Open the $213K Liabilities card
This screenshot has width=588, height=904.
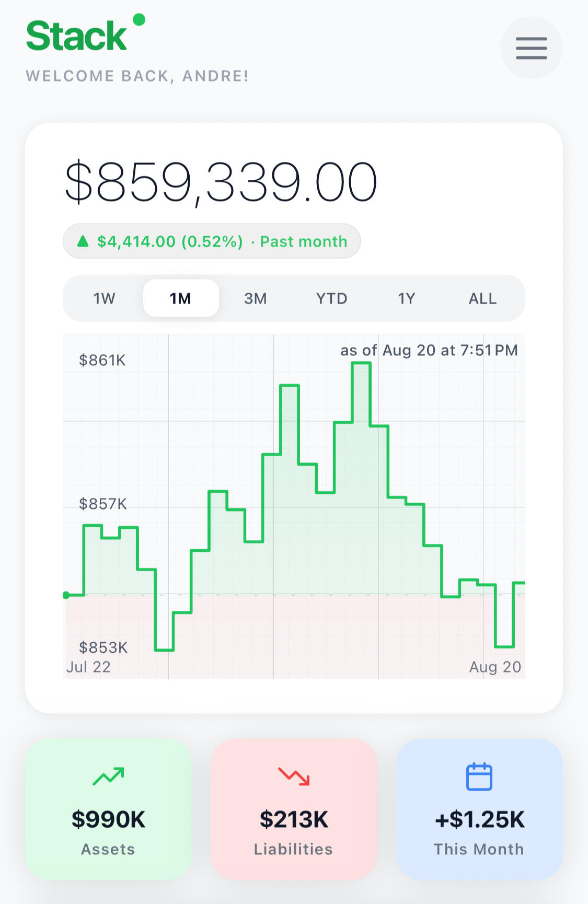(294, 809)
